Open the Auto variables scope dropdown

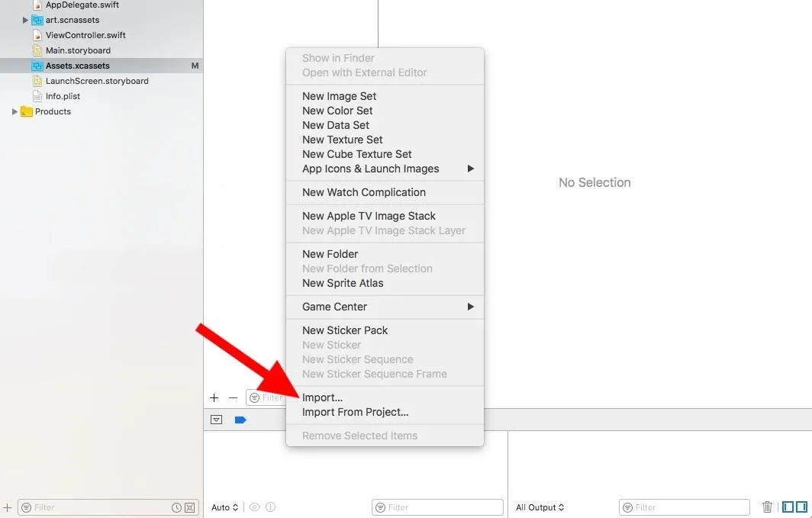224,507
